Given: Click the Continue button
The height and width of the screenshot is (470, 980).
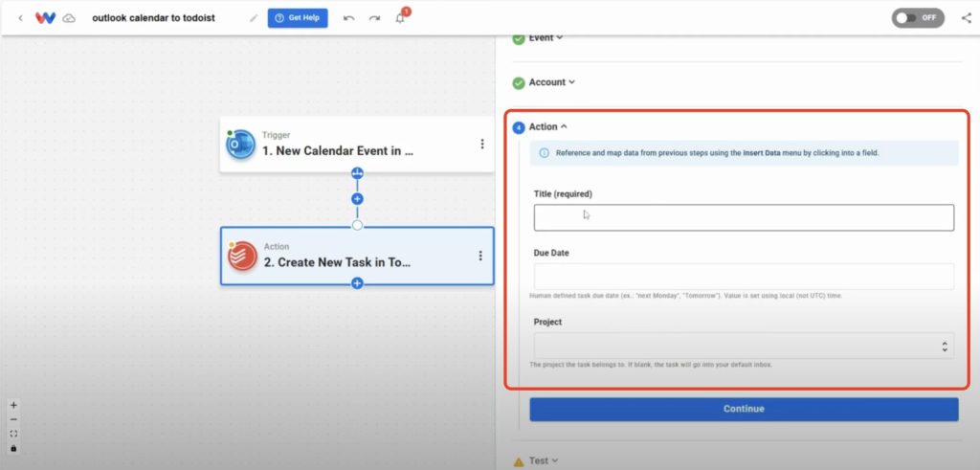Looking at the screenshot, I should [744, 409].
